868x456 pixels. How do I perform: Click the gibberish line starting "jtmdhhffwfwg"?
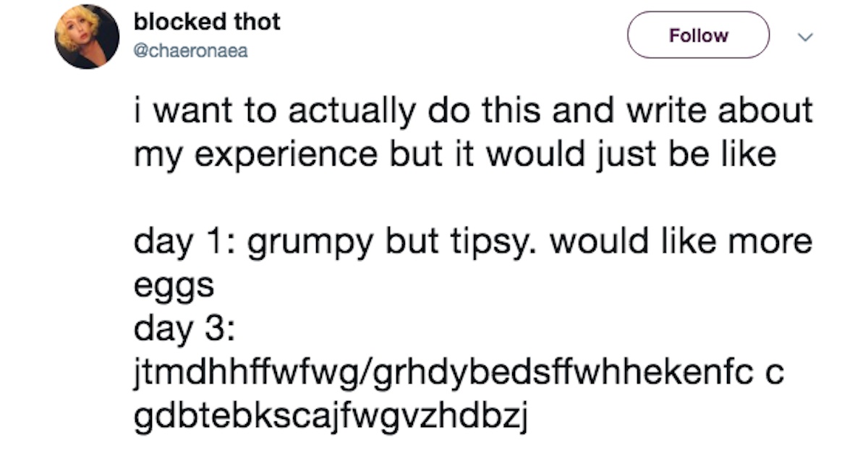tap(447, 373)
